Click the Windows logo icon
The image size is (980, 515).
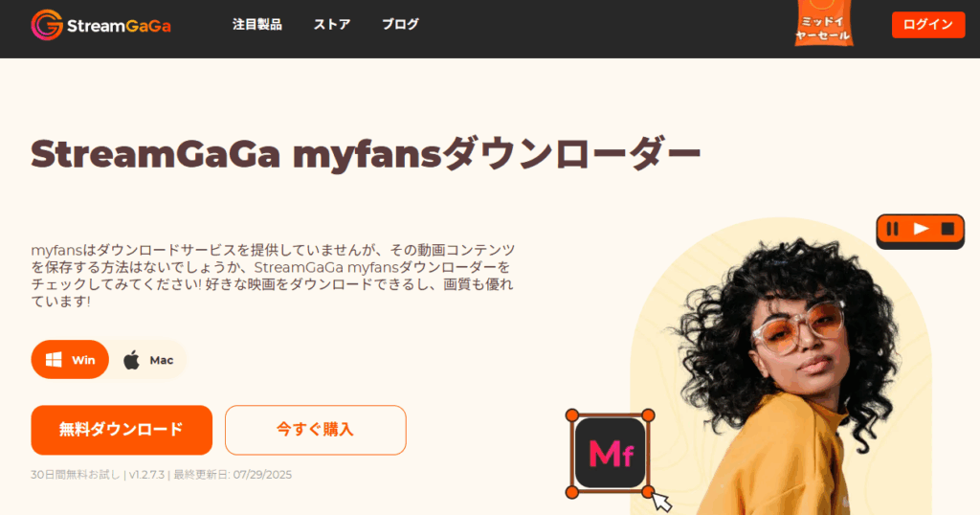54,360
